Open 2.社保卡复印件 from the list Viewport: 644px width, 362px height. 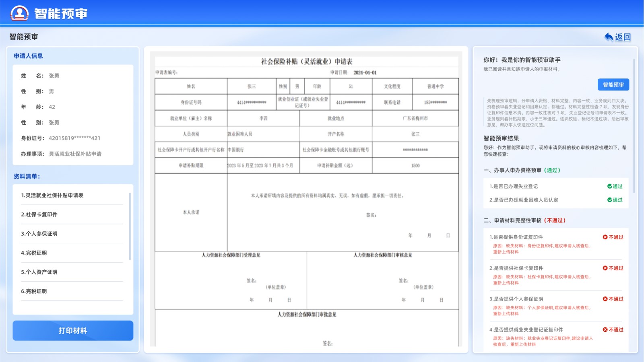pyautogui.click(x=39, y=215)
